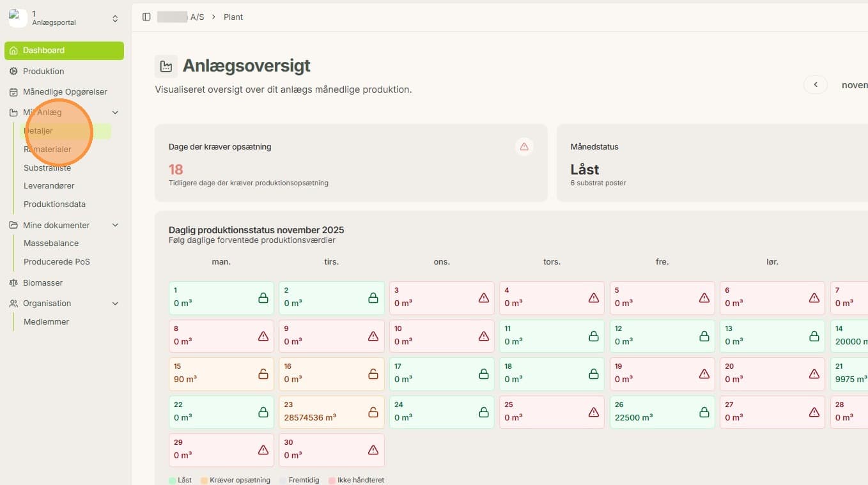Click the open padlock on day 23
This screenshot has height=485, width=868.
pos(373,412)
